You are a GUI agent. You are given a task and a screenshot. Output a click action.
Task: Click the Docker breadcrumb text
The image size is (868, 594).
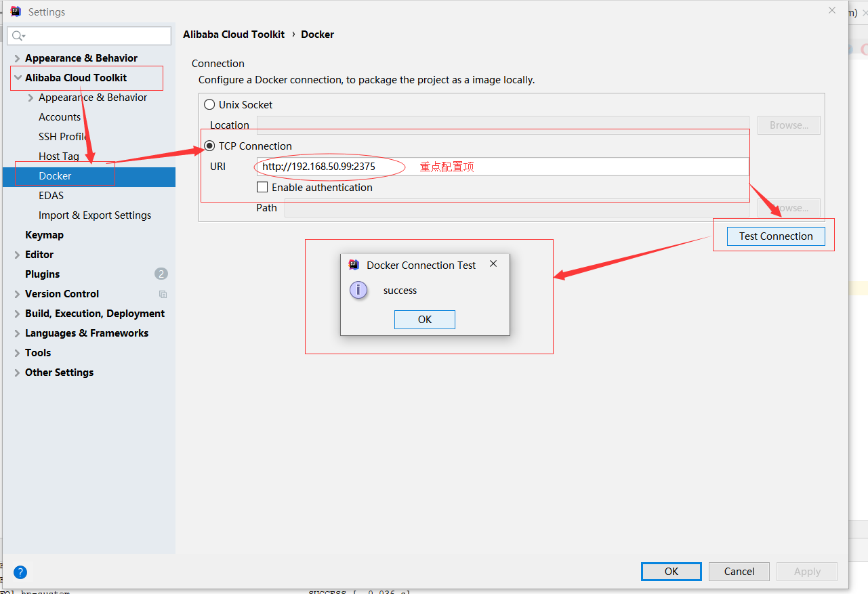tap(317, 35)
